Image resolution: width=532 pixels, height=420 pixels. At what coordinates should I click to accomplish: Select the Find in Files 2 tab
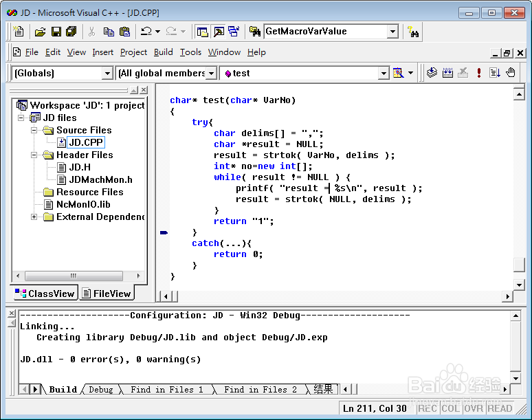point(261,390)
